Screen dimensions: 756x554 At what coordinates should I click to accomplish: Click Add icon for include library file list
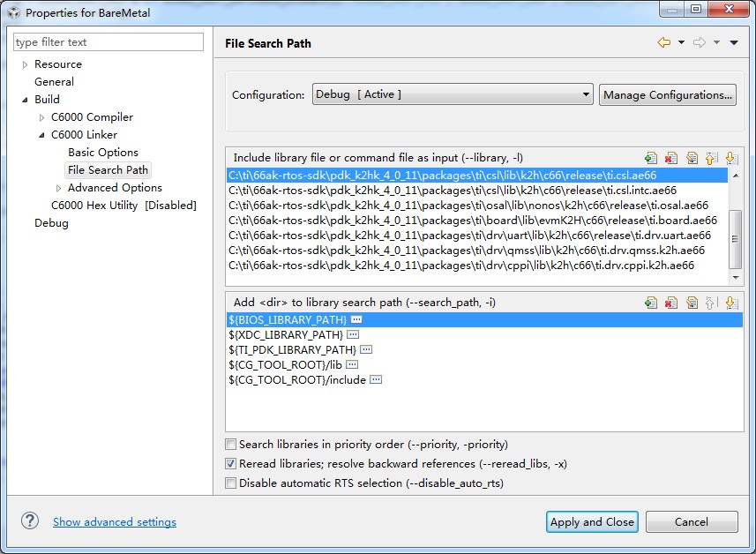651,158
